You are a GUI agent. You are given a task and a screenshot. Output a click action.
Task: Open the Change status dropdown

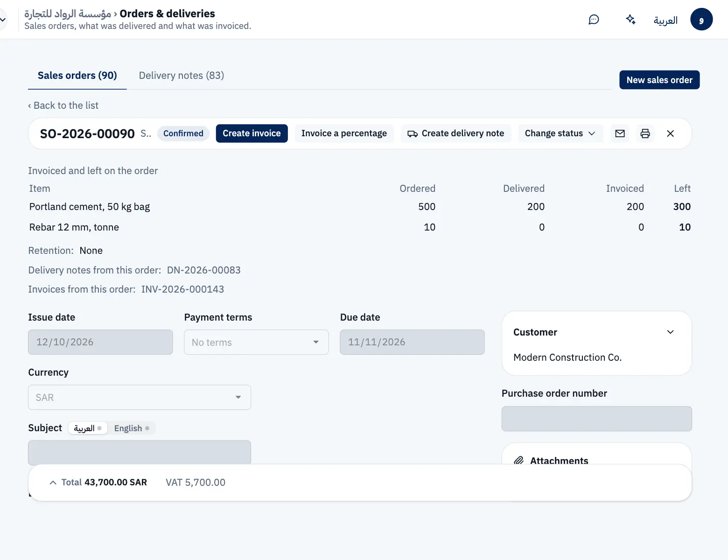pyautogui.click(x=560, y=133)
